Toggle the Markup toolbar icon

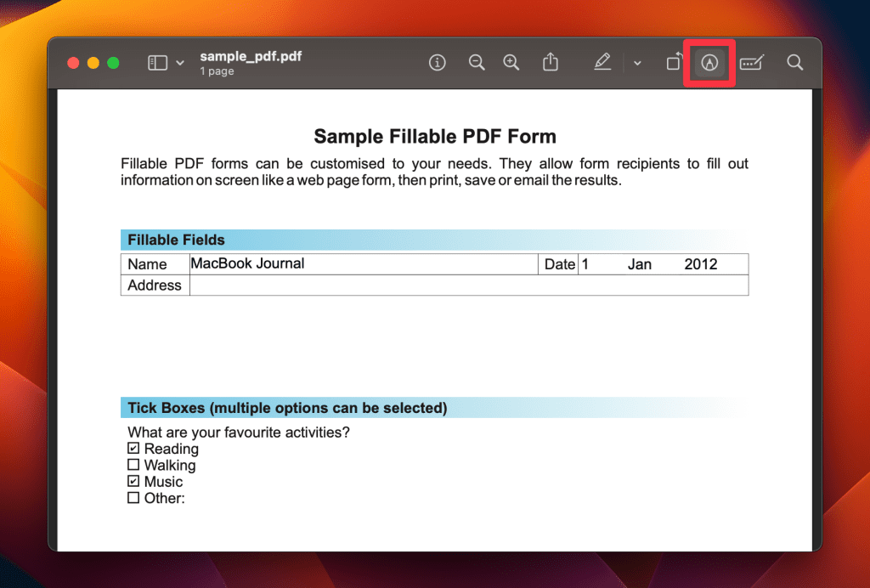tap(709, 63)
